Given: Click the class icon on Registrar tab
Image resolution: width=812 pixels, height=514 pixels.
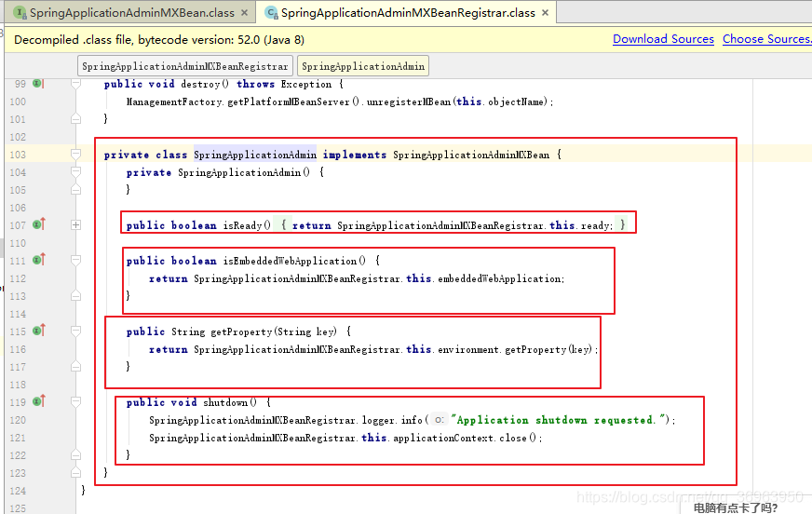Looking at the screenshot, I should [271, 12].
